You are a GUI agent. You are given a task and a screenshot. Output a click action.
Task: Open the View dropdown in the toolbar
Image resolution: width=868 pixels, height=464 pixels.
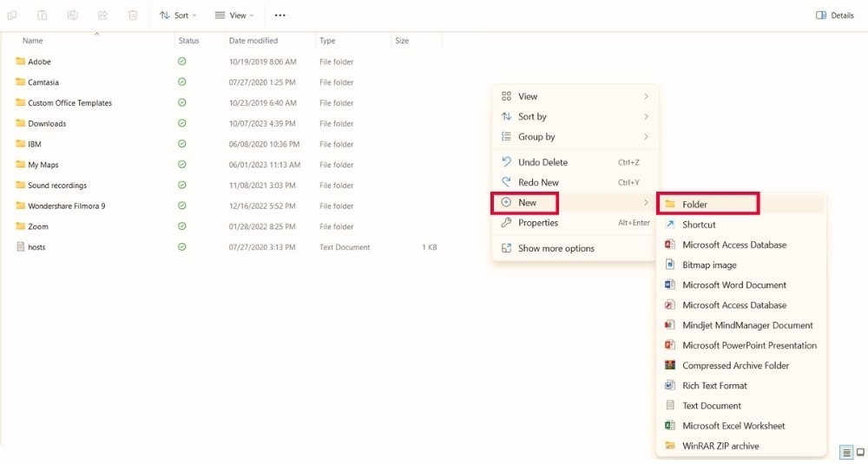click(234, 16)
